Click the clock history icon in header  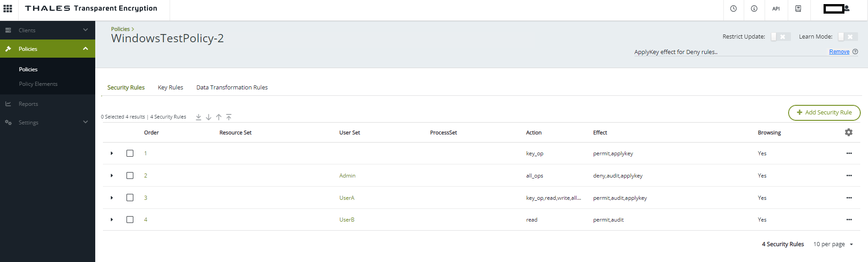tap(733, 9)
